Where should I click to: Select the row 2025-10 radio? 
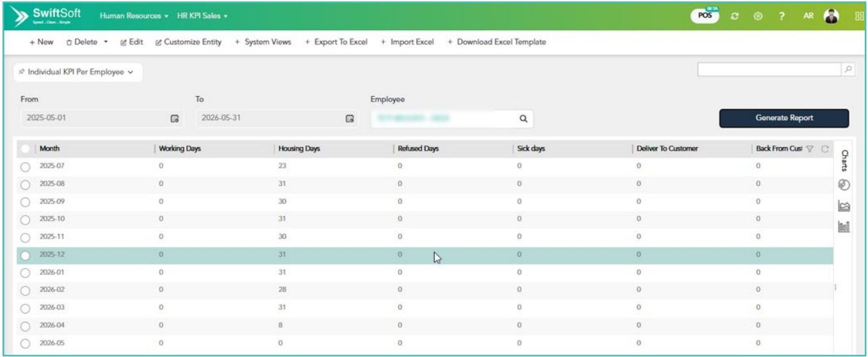click(x=26, y=219)
